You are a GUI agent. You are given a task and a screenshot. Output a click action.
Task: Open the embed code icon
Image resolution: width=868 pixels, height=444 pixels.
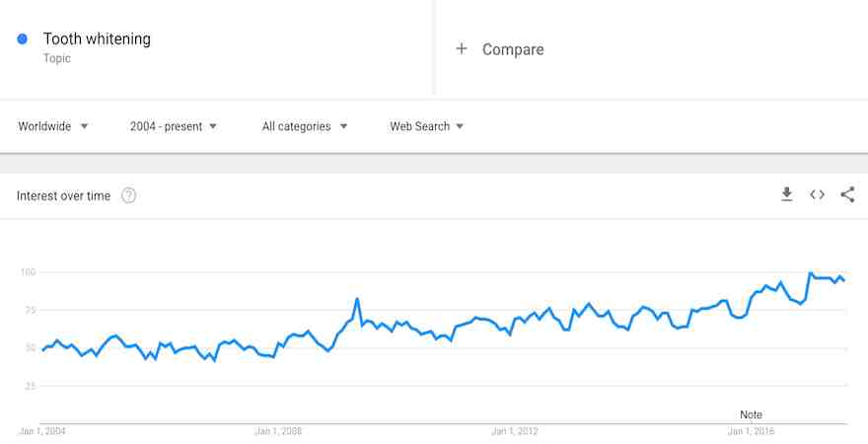pyautogui.click(x=817, y=195)
